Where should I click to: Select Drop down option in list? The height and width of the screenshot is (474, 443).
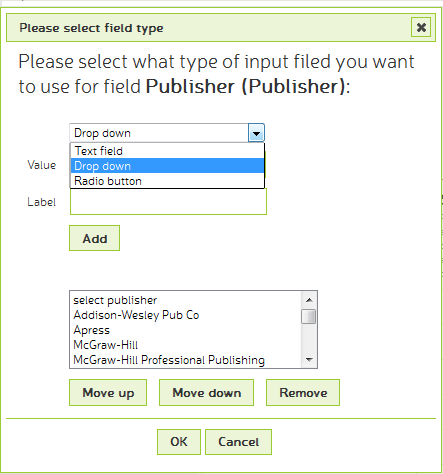[167, 166]
